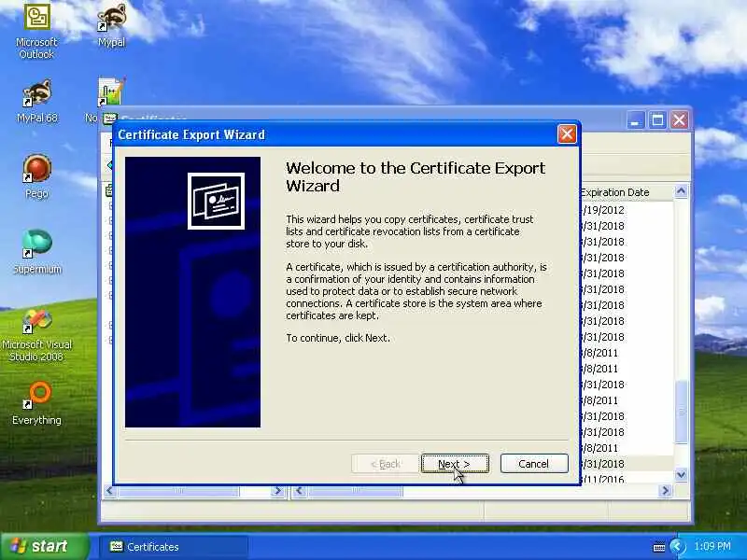Screen dimensions: 747x560
Task: Maximize the Certificates window
Action: point(657,120)
